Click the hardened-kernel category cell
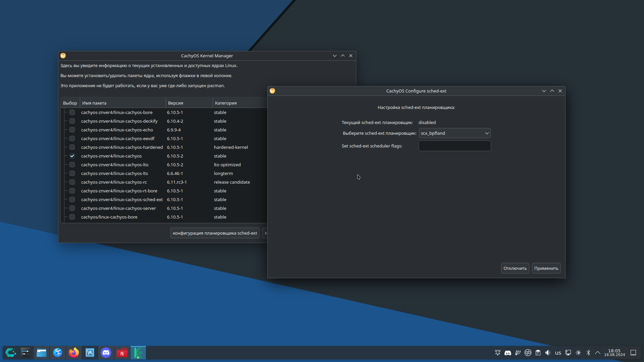644x362 pixels. 231,147
